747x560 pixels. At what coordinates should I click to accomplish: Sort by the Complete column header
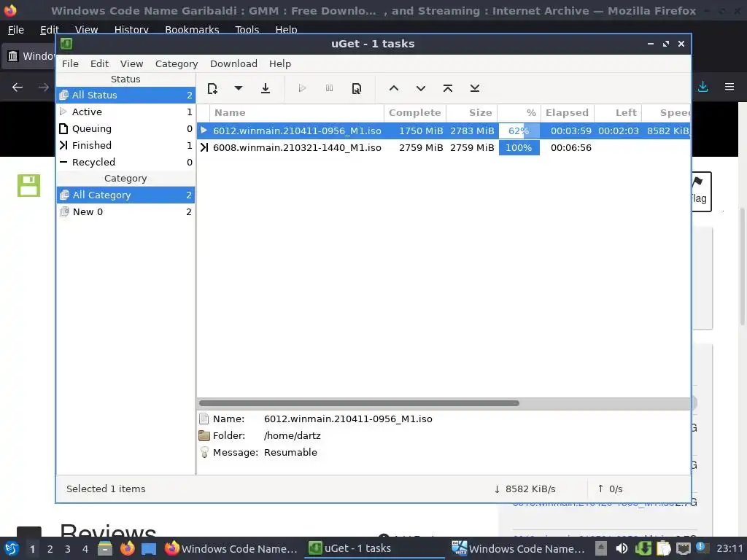click(414, 113)
